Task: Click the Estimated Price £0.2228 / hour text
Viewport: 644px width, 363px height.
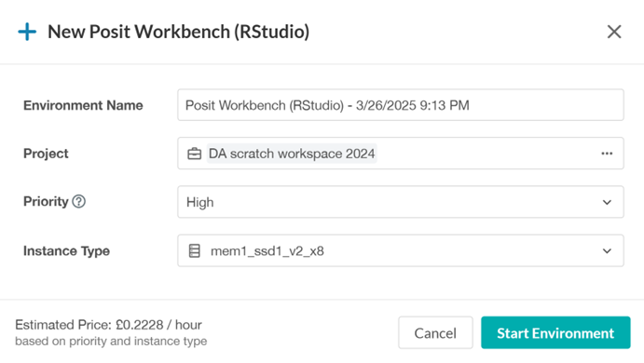Action: tap(108, 325)
